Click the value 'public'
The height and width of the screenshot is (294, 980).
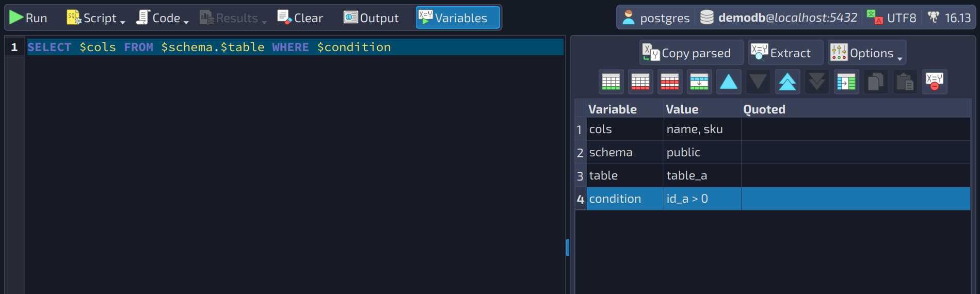[702, 152]
